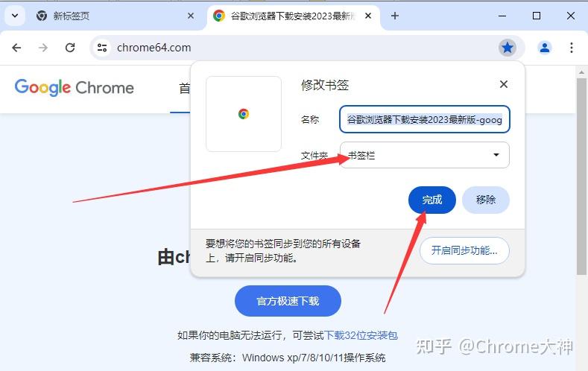Open a new tab with plus icon
Image resolution: width=588 pixels, height=371 pixels.
394,16
